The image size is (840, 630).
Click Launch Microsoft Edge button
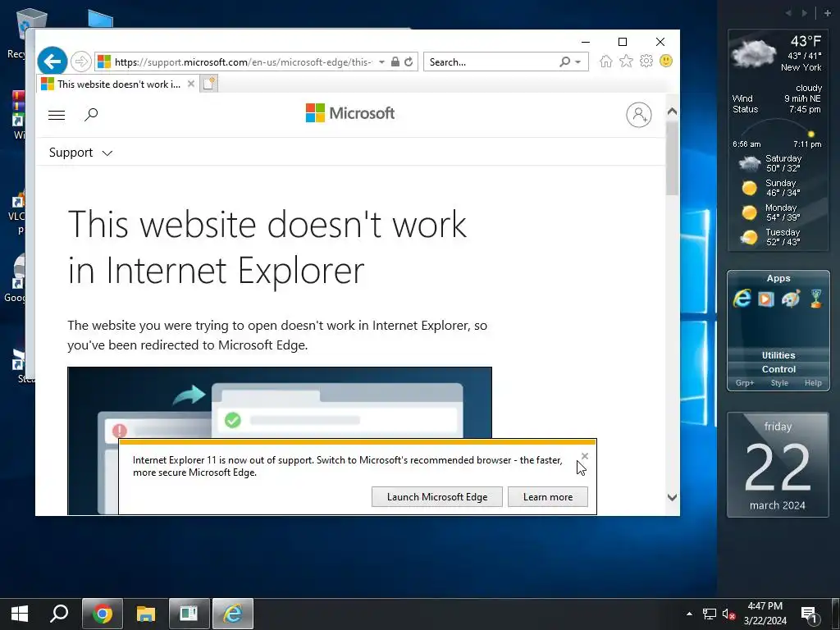click(x=437, y=496)
